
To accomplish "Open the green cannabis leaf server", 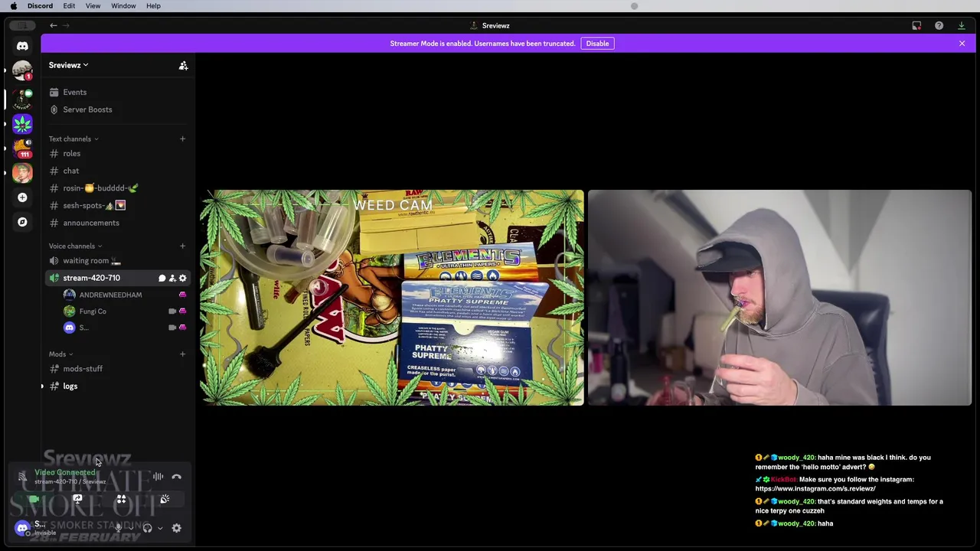I will click(x=22, y=123).
